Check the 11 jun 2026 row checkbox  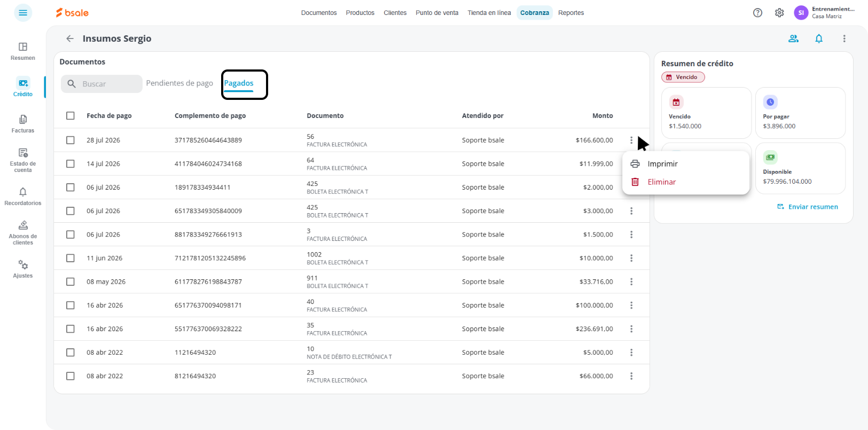point(71,258)
